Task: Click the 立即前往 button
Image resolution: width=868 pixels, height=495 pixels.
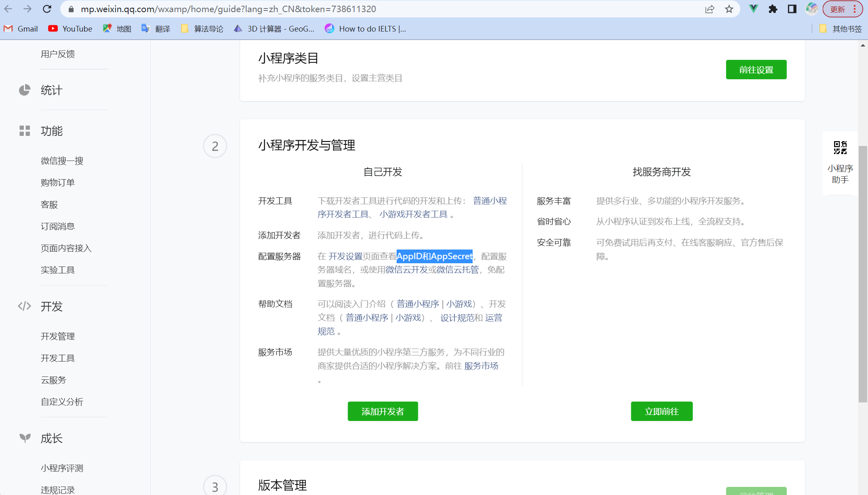Action: coord(661,411)
